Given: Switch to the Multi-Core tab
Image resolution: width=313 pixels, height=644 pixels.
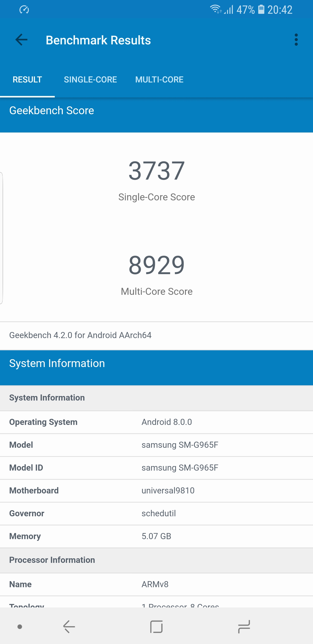Looking at the screenshot, I should tap(159, 79).
